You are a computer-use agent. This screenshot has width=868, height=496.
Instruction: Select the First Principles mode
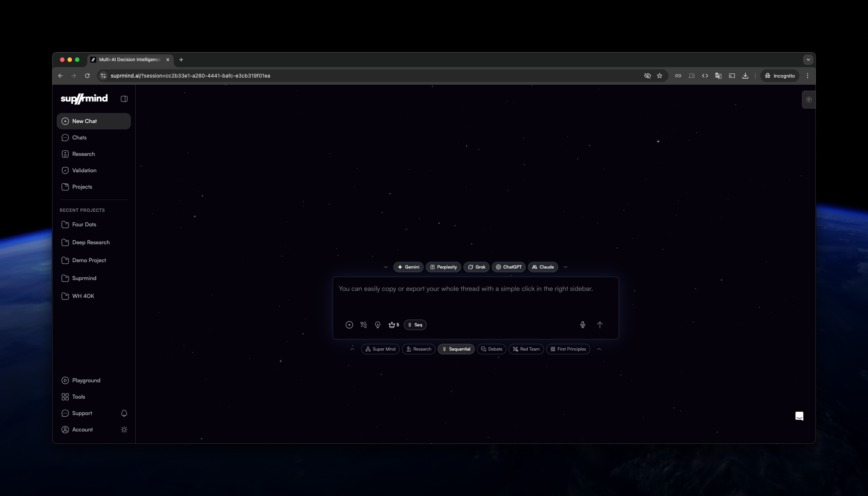(x=568, y=349)
